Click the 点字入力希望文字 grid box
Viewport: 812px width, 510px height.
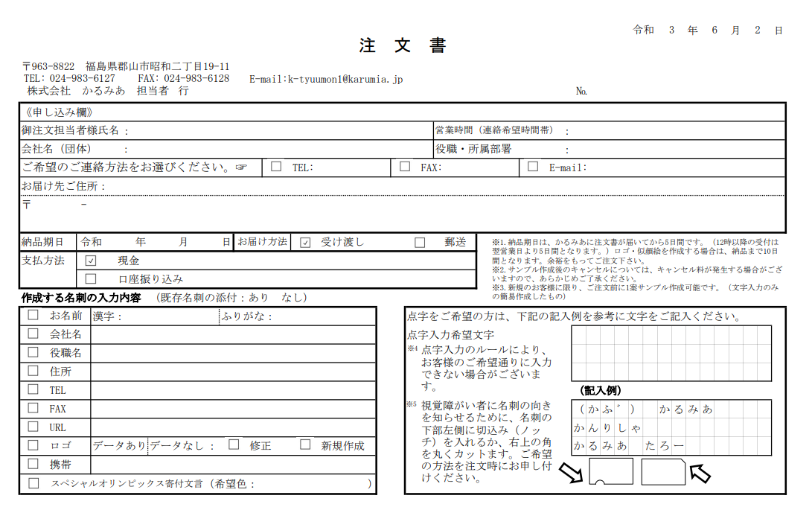[671, 354]
